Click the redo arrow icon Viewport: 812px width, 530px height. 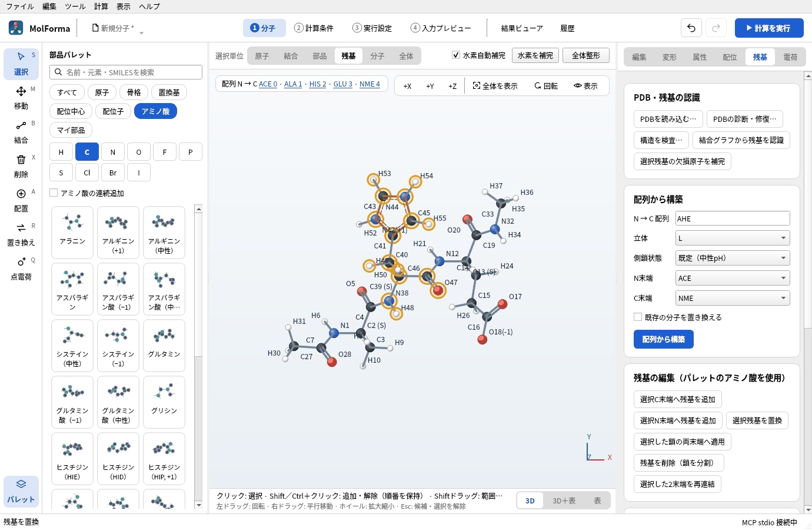coord(716,28)
